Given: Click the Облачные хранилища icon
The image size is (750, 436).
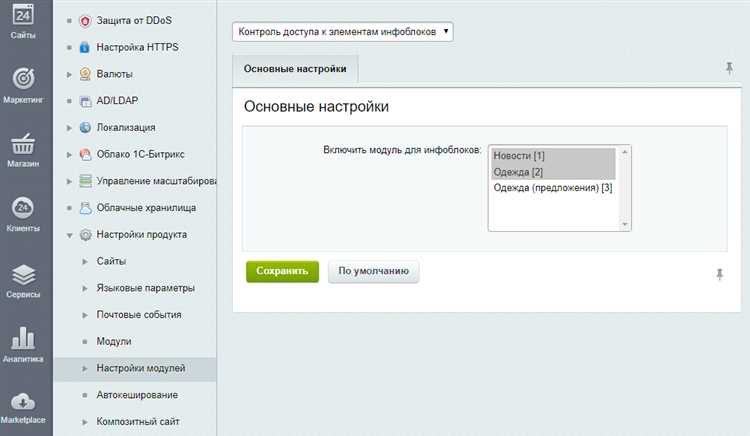Looking at the screenshot, I should pos(85,208).
